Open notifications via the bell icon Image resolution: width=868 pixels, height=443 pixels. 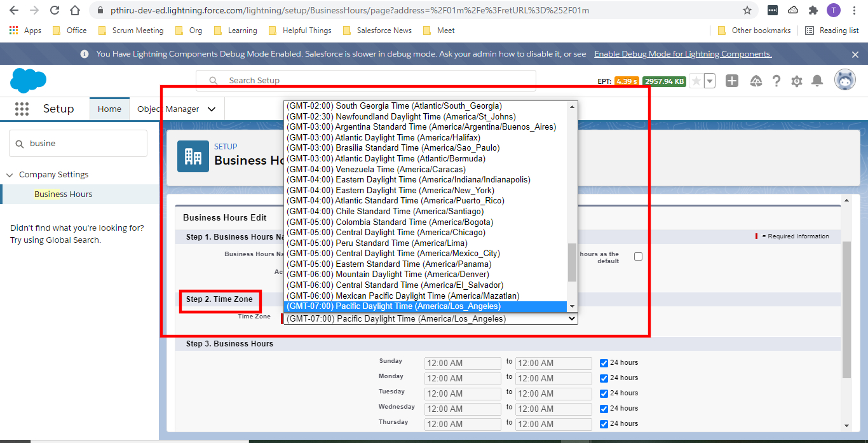[x=817, y=81]
